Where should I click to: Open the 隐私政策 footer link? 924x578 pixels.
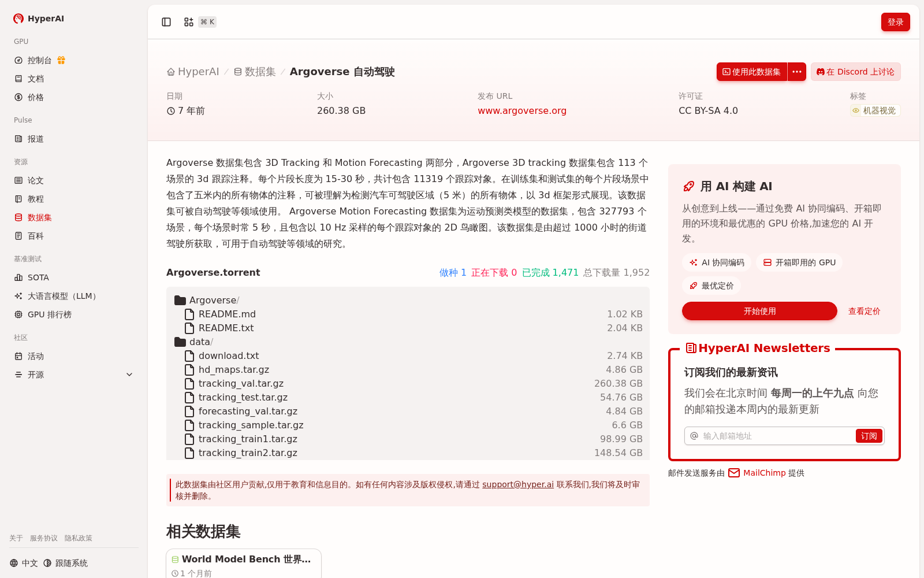(x=79, y=538)
